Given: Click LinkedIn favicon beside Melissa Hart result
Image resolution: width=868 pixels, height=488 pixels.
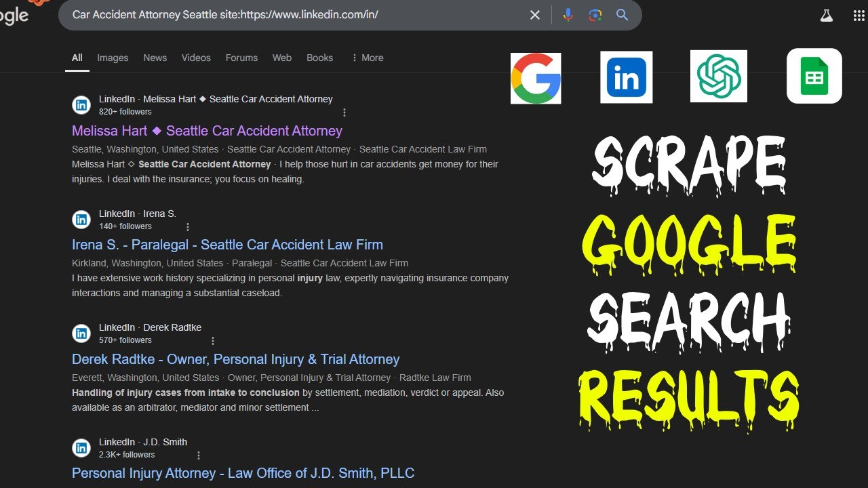Looking at the screenshot, I should coord(81,105).
